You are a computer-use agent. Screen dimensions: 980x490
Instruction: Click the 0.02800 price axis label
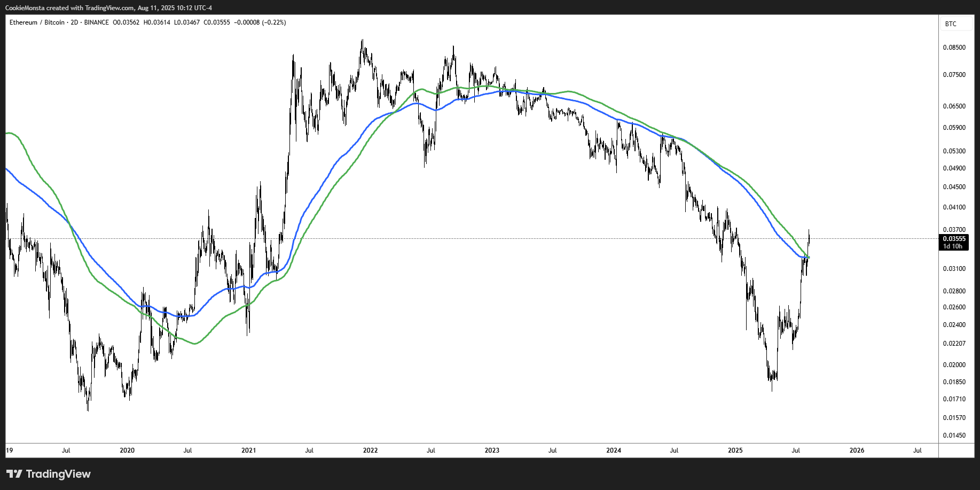(954, 291)
